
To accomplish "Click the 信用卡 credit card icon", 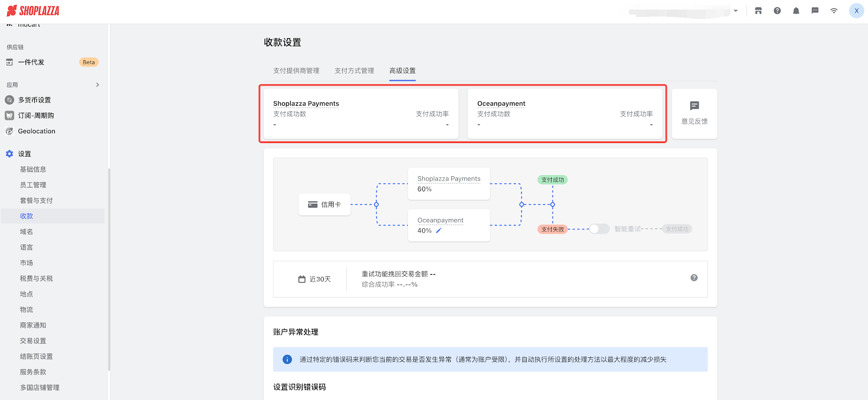I will pos(312,205).
